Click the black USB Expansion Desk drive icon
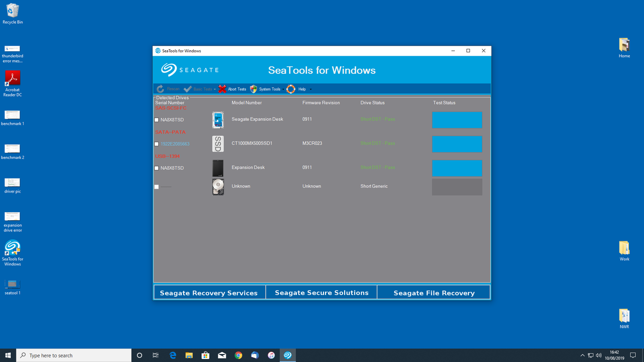This screenshot has height=362, width=644. [x=218, y=168]
